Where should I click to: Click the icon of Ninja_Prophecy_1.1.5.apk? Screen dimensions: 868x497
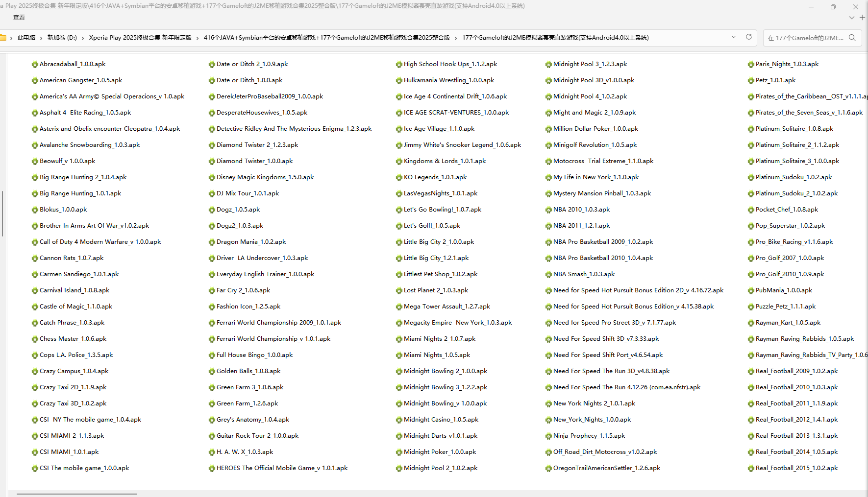[x=548, y=436]
